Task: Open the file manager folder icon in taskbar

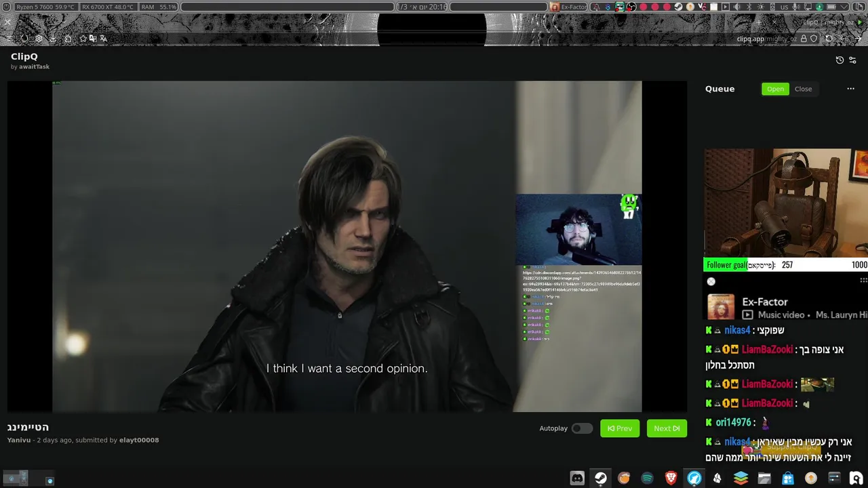Action: tap(764, 478)
